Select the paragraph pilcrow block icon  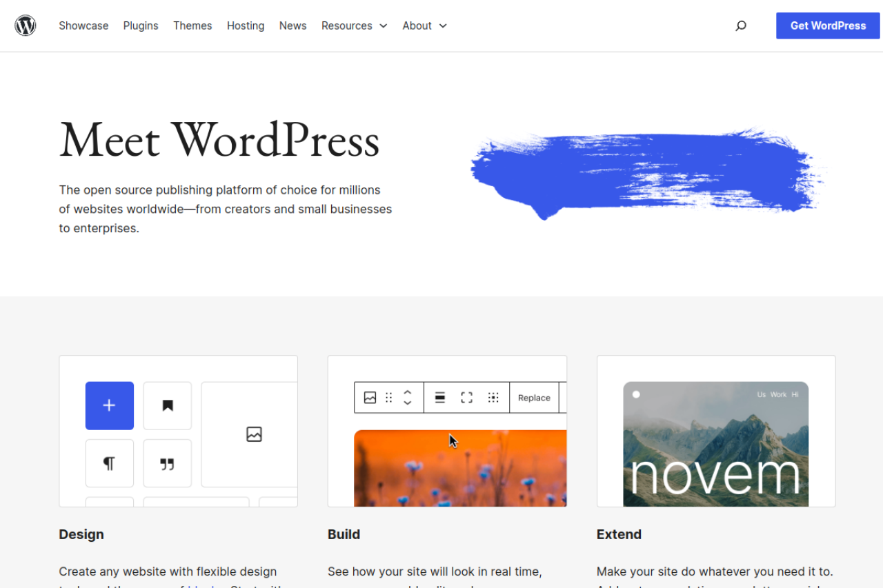pyautogui.click(x=110, y=463)
